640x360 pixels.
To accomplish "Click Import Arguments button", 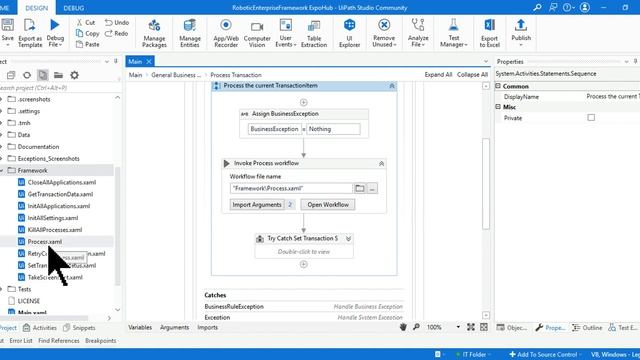I will pos(257,204).
